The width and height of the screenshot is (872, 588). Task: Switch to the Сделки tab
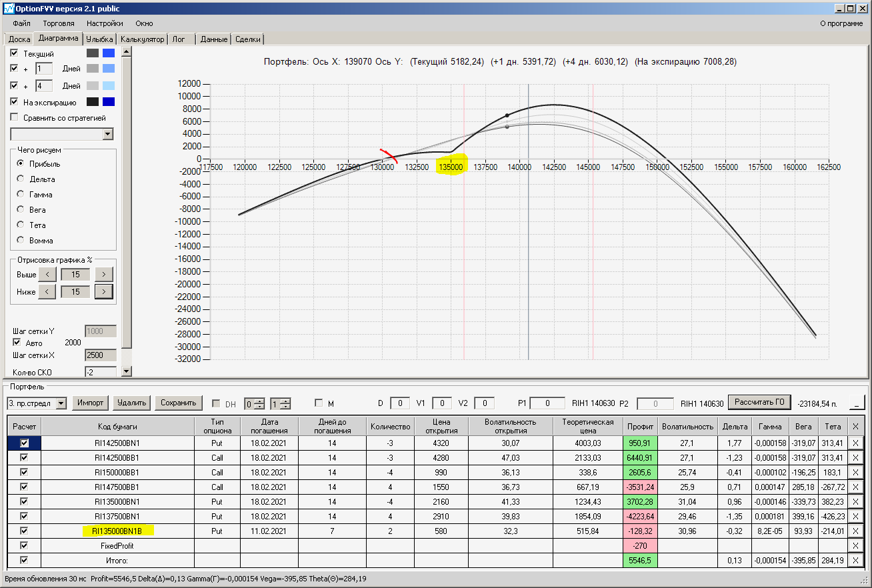click(248, 39)
